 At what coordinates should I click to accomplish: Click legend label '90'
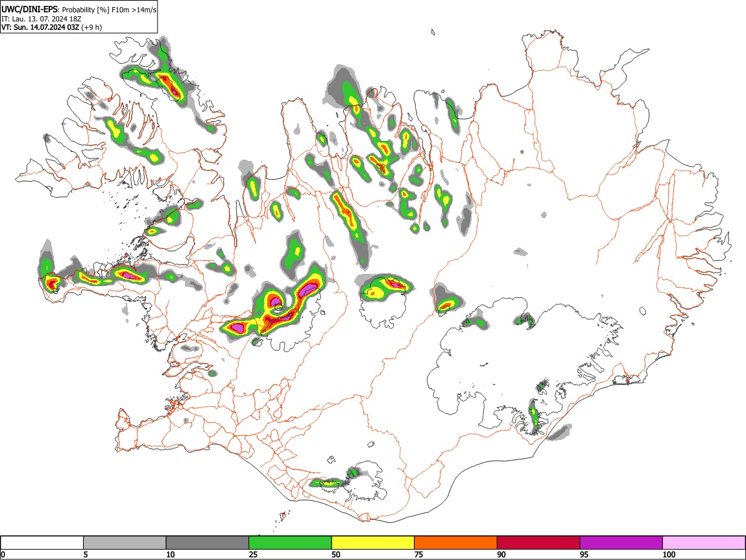coord(501,555)
